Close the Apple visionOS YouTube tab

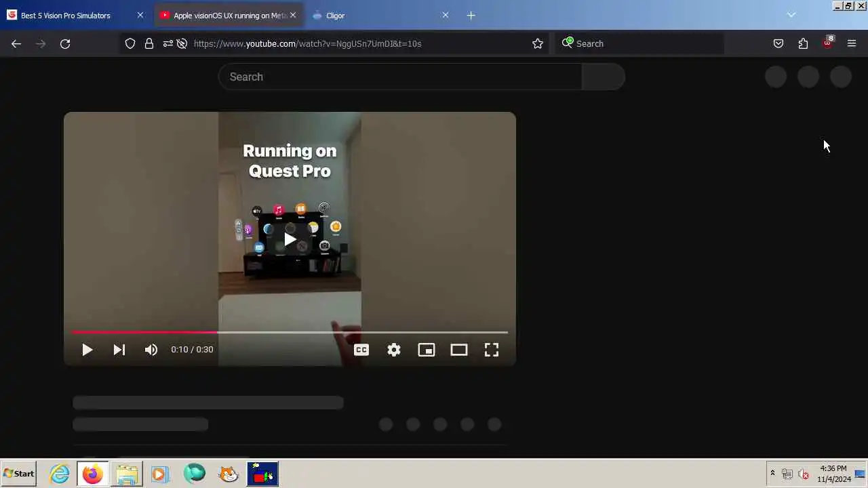tap(293, 15)
